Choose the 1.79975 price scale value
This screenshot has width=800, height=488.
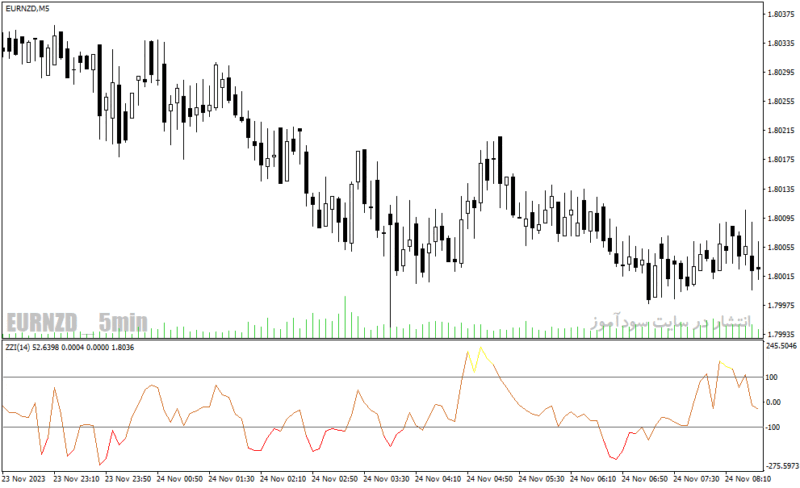(x=781, y=305)
